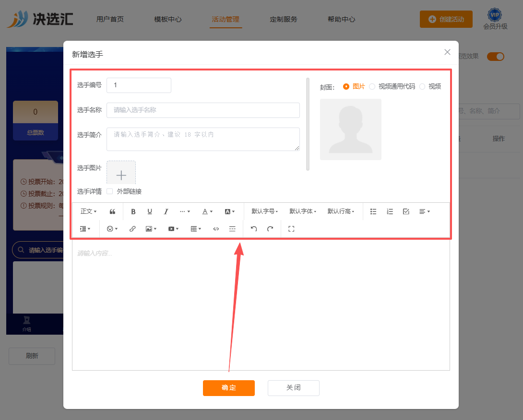The height and width of the screenshot is (420, 523).
Task: Click the 选手简介 textarea
Action: [x=203, y=139]
